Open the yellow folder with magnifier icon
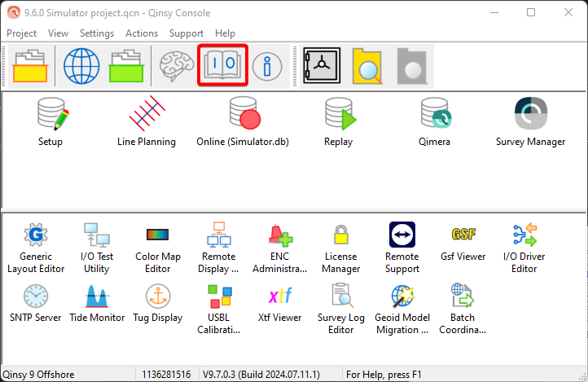This screenshot has height=382, width=588. pyautogui.click(x=367, y=66)
